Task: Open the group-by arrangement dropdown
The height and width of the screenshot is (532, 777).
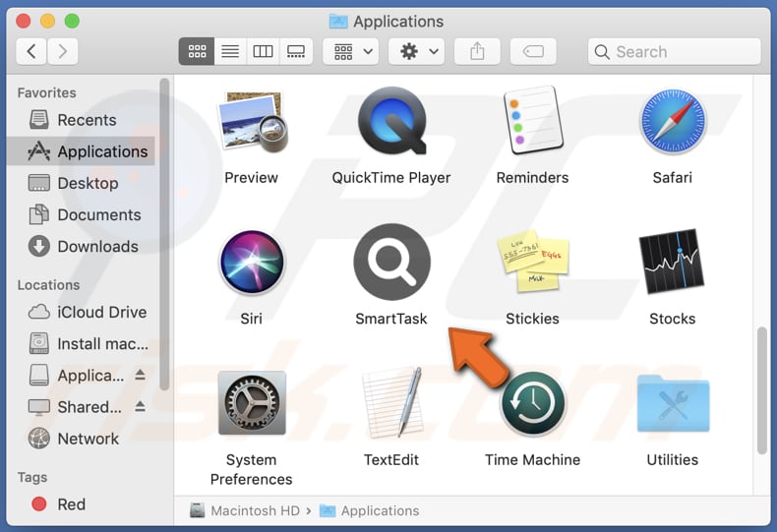Action: 351,51
